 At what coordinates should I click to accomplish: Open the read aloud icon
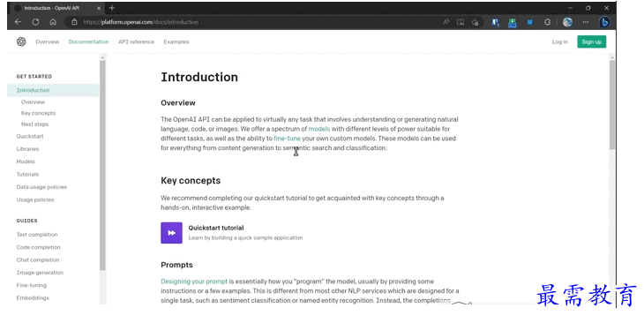click(446, 22)
